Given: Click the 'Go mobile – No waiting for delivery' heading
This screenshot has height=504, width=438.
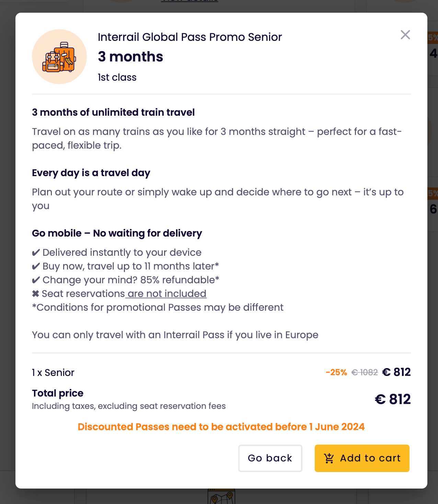Looking at the screenshot, I should tap(117, 233).
